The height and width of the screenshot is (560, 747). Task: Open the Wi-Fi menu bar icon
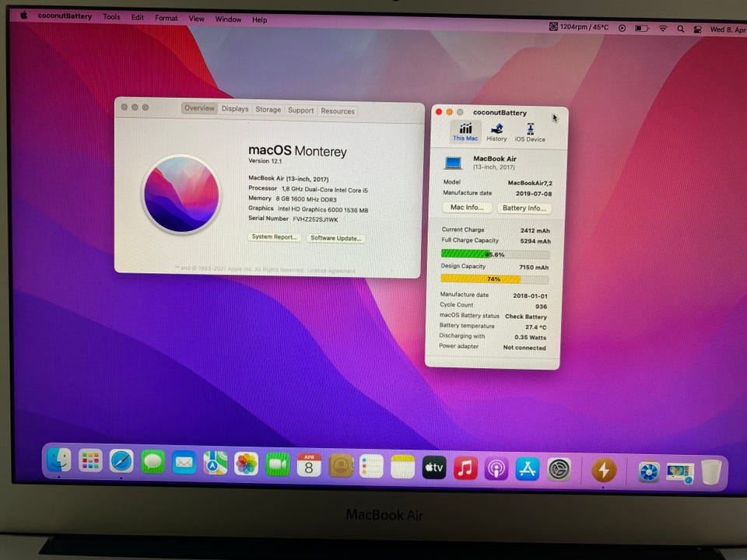[x=663, y=29]
